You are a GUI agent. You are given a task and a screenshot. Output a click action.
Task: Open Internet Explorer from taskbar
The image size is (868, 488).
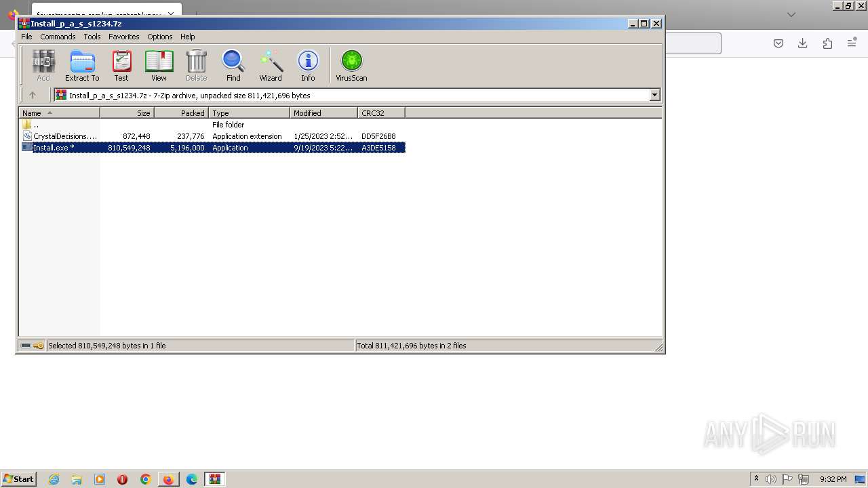(x=54, y=479)
